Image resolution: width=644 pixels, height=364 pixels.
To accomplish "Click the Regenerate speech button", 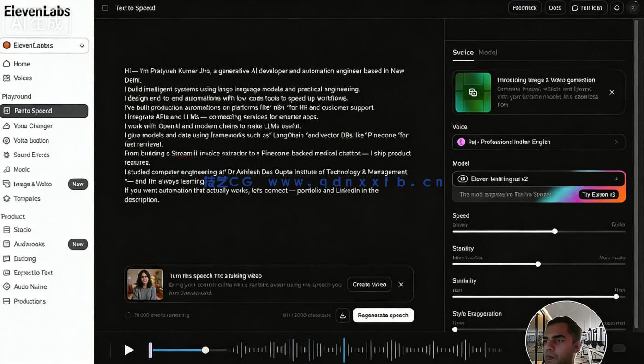I will tap(383, 316).
